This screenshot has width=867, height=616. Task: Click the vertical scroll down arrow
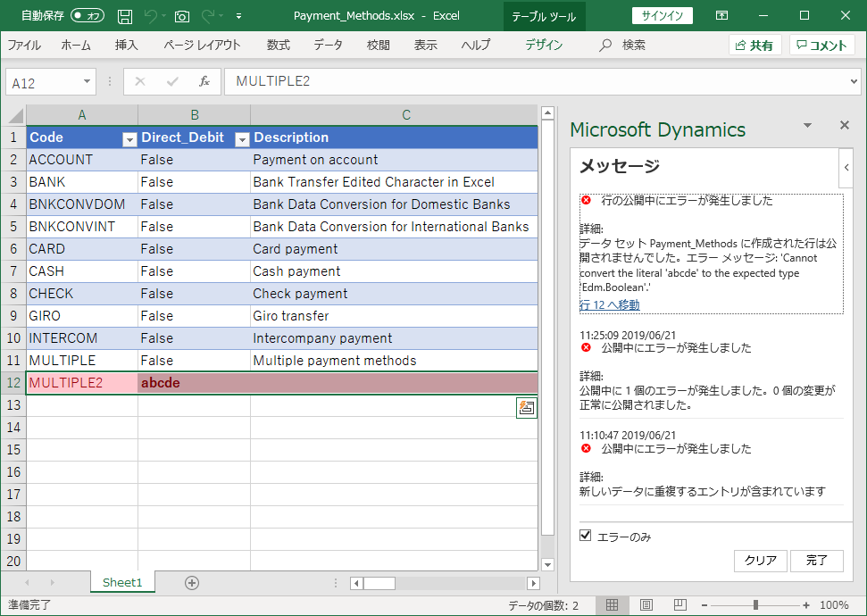[x=547, y=564]
